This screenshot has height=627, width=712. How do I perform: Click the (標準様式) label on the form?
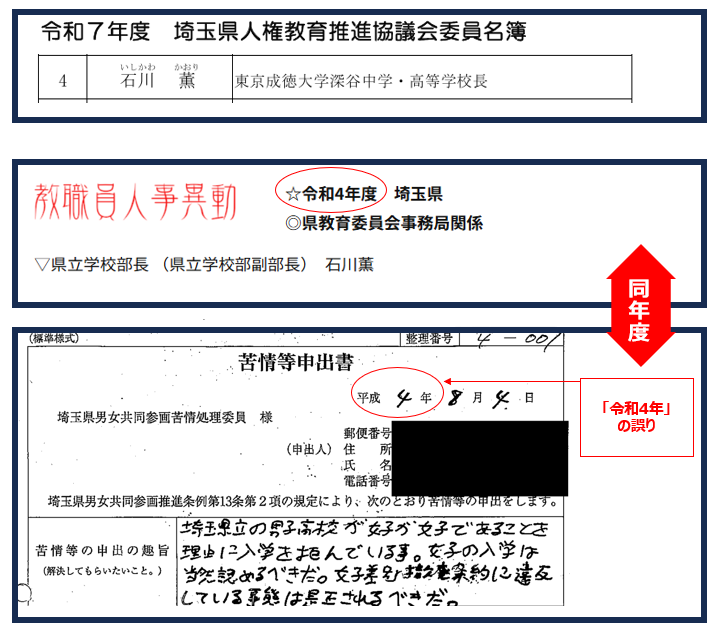(54, 338)
